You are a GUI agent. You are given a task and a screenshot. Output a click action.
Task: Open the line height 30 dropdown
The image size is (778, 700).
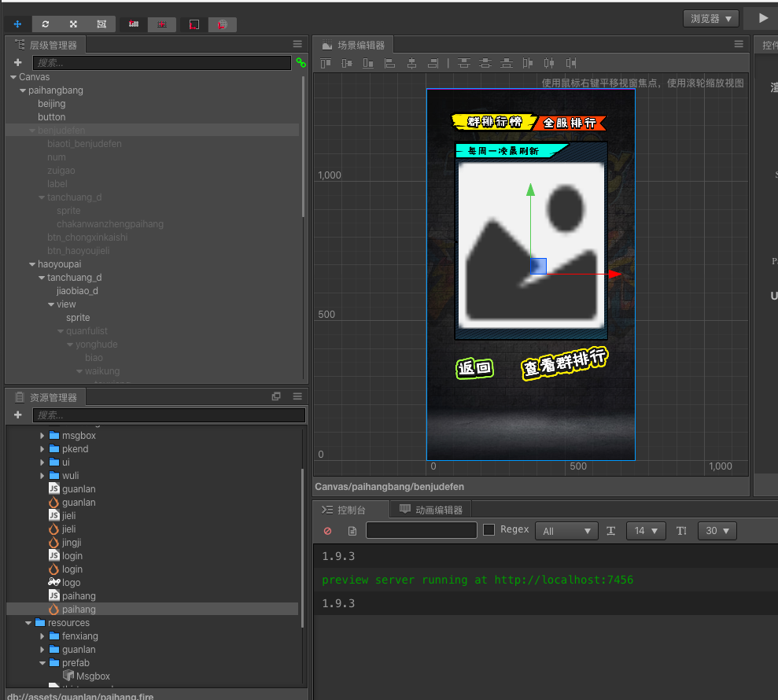tap(717, 531)
